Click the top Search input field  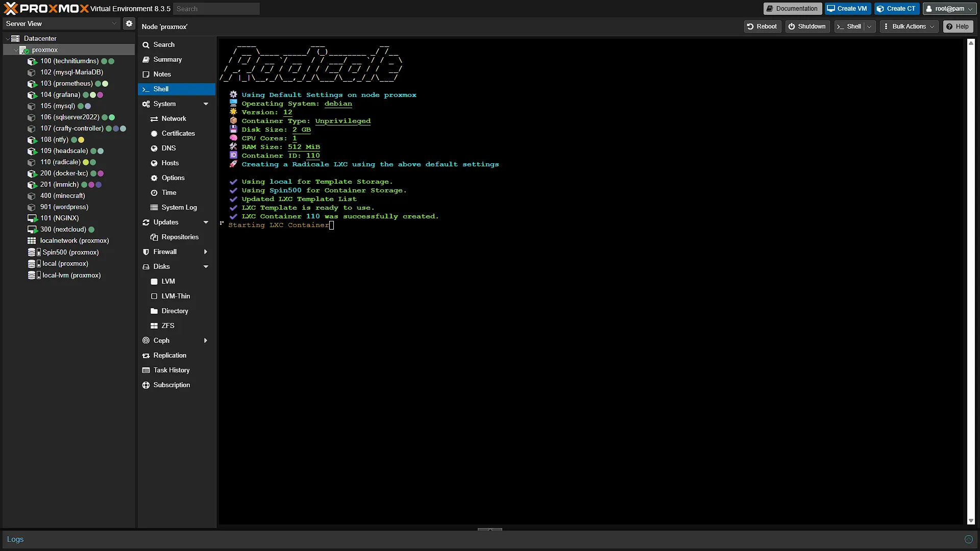(x=216, y=9)
